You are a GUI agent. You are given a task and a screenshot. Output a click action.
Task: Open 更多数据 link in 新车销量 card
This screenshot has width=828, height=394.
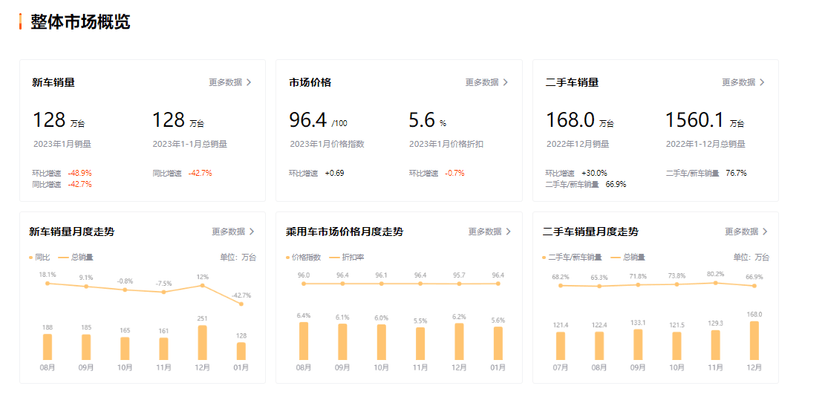[x=225, y=82]
